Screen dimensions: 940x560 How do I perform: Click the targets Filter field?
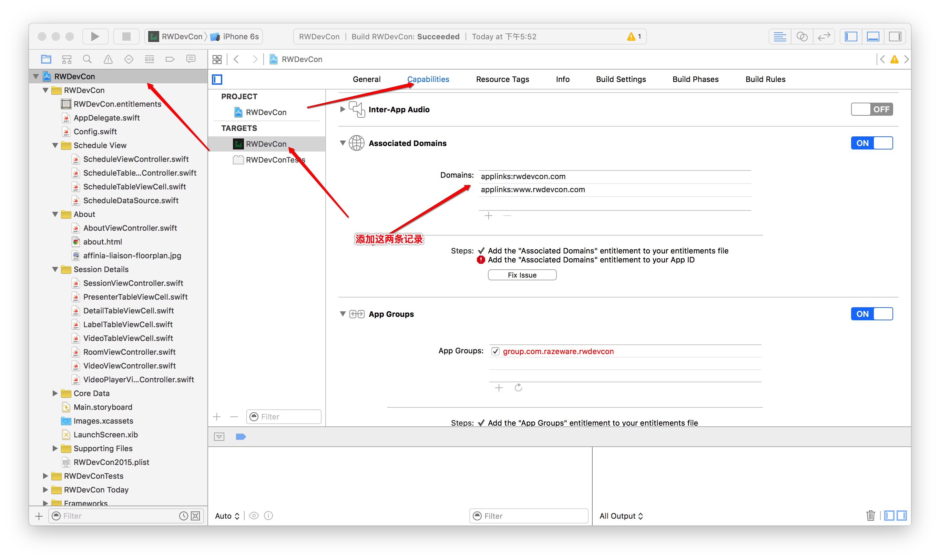pyautogui.click(x=284, y=417)
